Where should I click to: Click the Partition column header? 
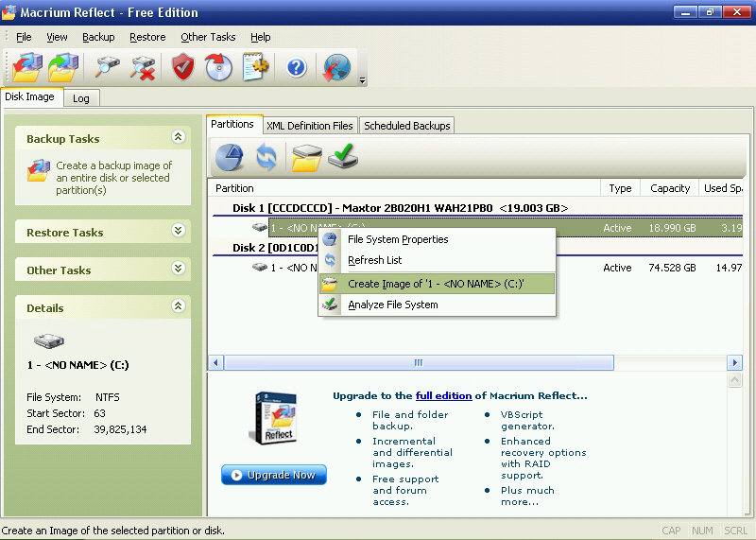404,188
